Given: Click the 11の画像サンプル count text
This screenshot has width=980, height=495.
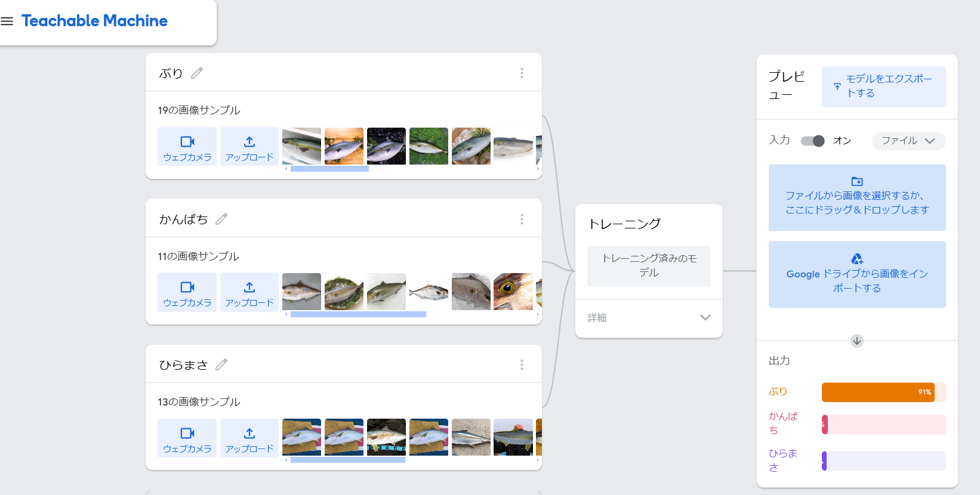Looking at the screenshot, I should (x=198, y=256).
